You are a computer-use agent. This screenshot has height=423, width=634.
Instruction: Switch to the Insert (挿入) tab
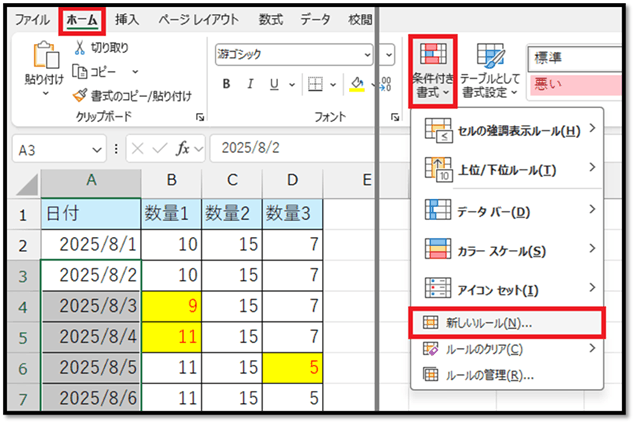[x=127, y=18]
